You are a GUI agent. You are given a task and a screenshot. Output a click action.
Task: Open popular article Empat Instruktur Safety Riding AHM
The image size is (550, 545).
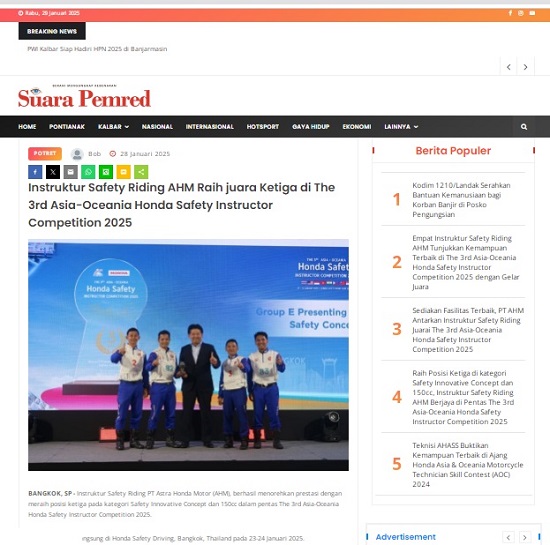[x=466, y=262]
